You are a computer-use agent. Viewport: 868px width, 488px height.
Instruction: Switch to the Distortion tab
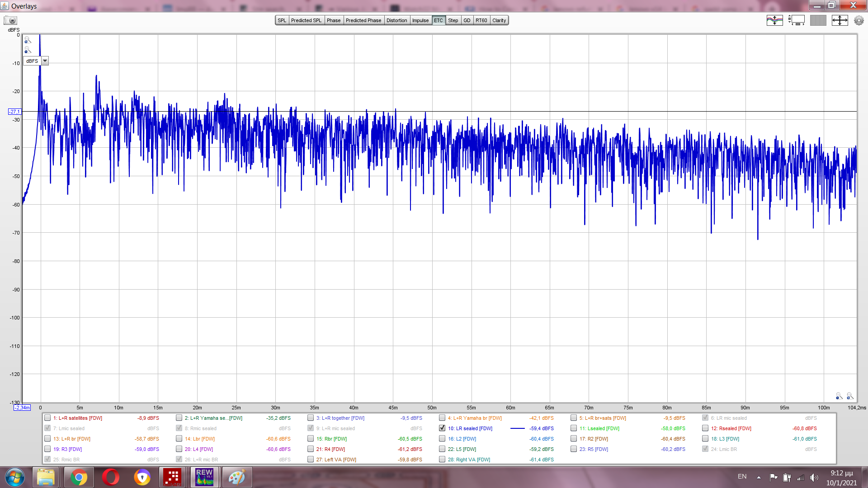(396, 20)
